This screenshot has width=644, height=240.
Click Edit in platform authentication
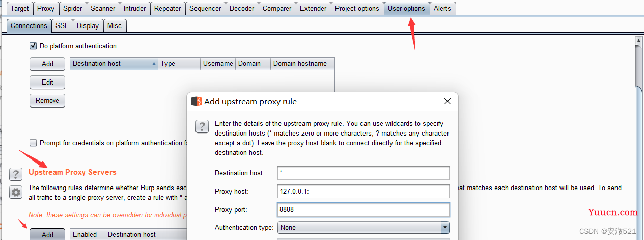coord(47,82)
